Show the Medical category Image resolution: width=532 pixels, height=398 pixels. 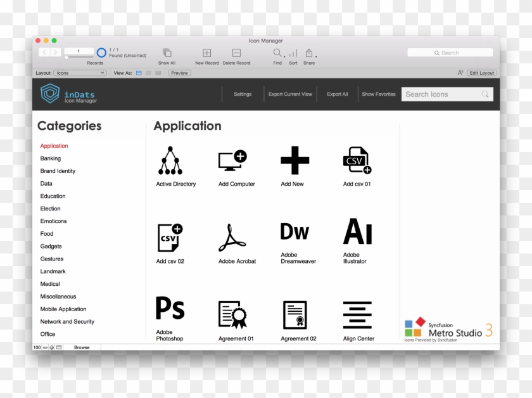pyautogui.click(x=50, y=284)
